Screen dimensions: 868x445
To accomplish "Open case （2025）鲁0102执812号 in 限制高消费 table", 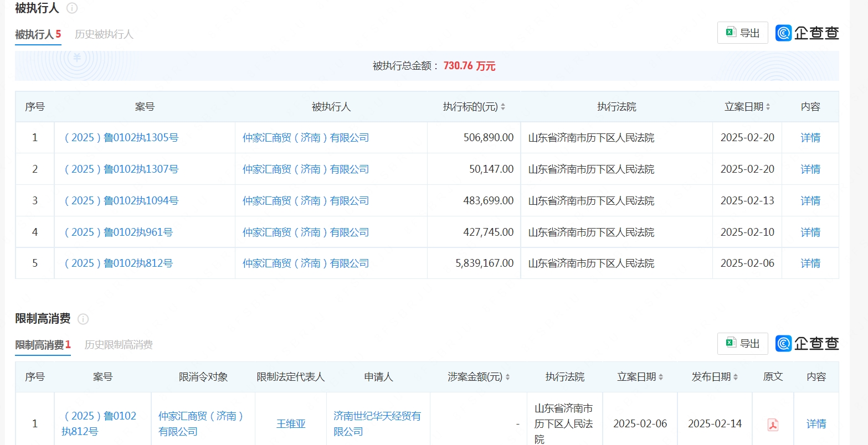I will (99, 424).
